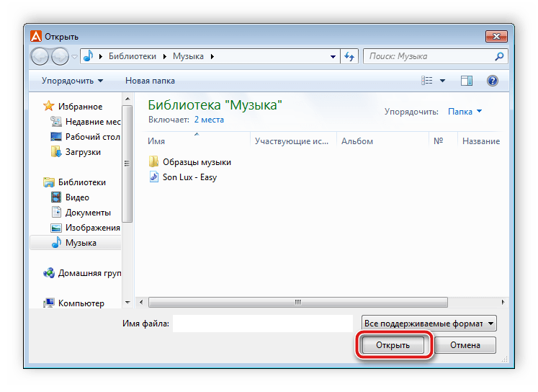The width and height of the screenshot is (538, 392).
Task: Click the folder icon of Образцы музыки
Action: click(x=153, y=161)
